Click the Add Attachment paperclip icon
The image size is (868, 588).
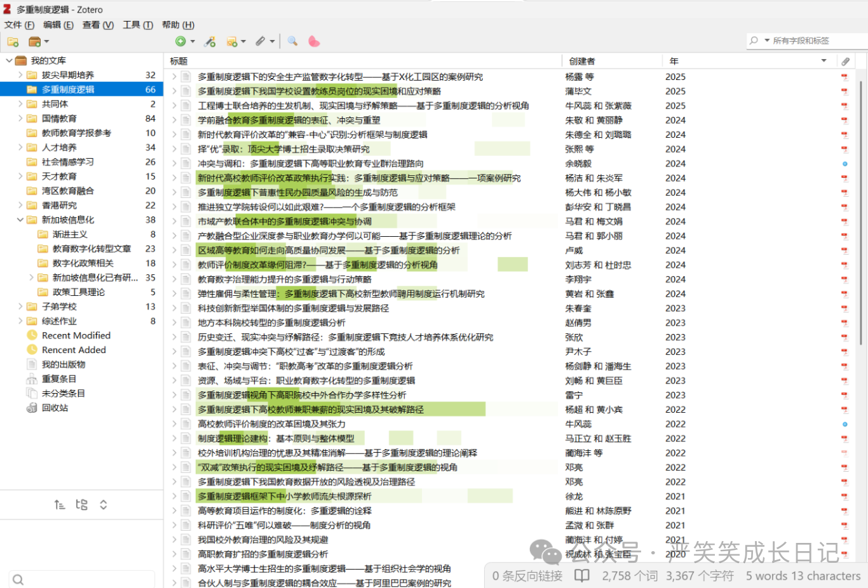tap(261, 41)
